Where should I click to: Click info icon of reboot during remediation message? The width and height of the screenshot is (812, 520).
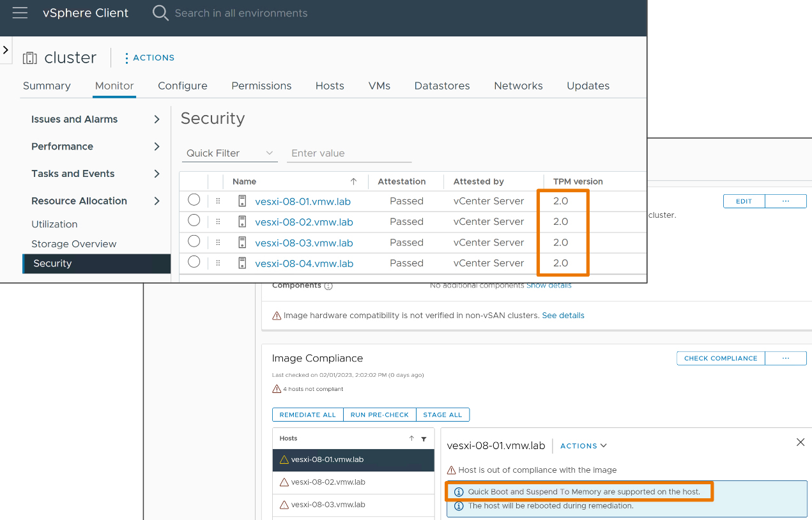(459, 506)
